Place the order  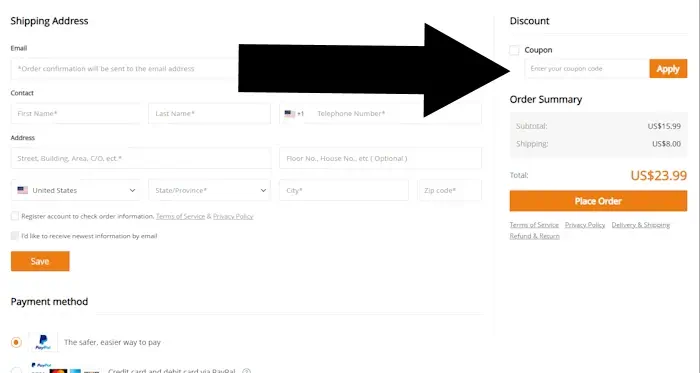(598, 201)
